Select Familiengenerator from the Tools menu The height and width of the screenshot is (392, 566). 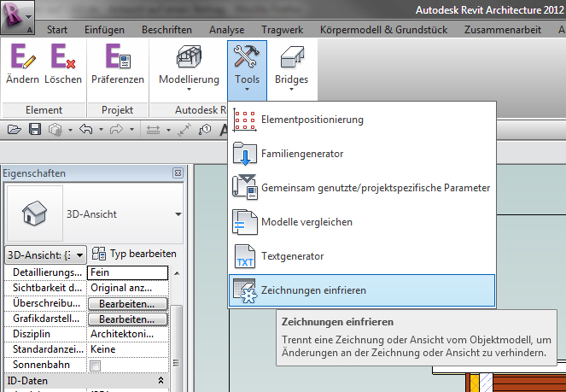tap(362, 154)
